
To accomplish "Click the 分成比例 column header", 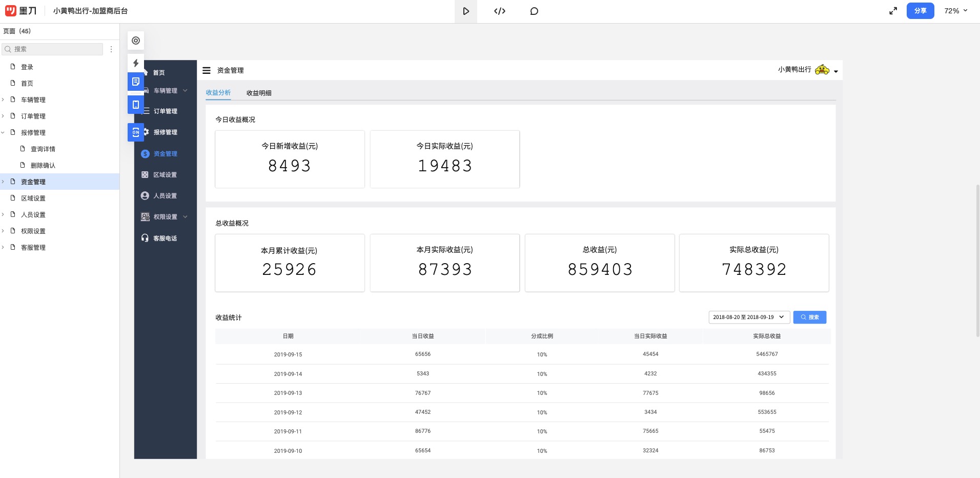I will click(542, 336).
